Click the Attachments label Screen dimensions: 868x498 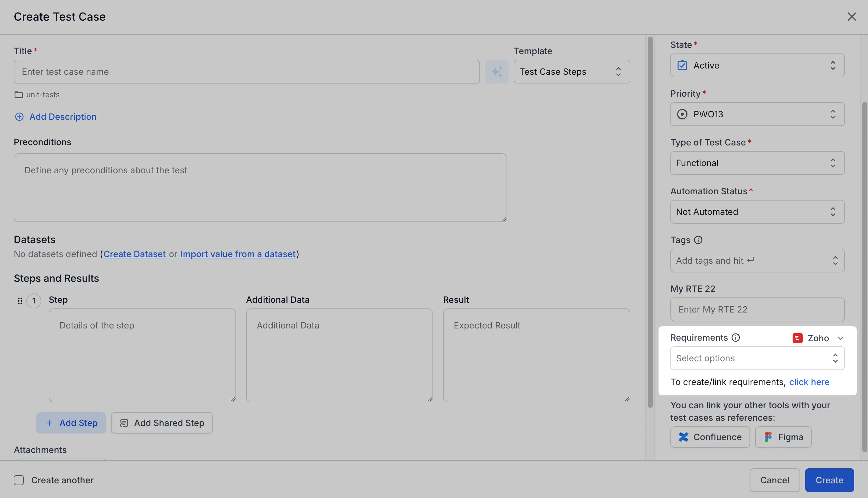tap(40, 450)
